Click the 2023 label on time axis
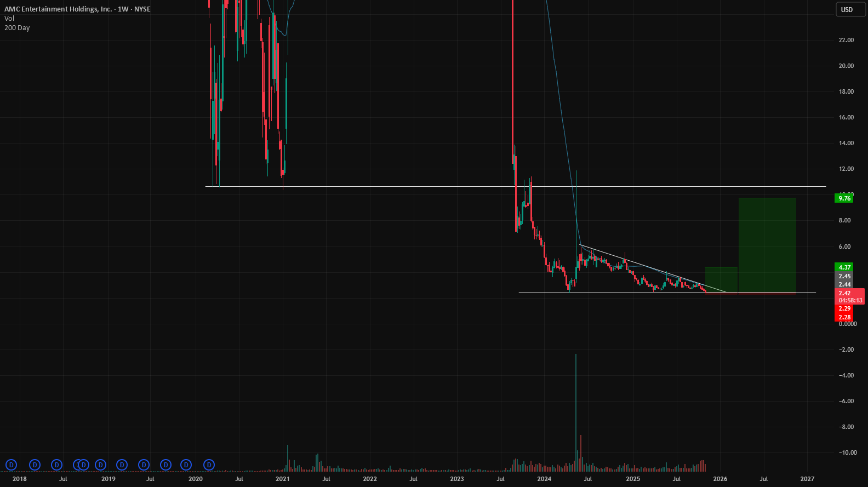 [457, 479]
